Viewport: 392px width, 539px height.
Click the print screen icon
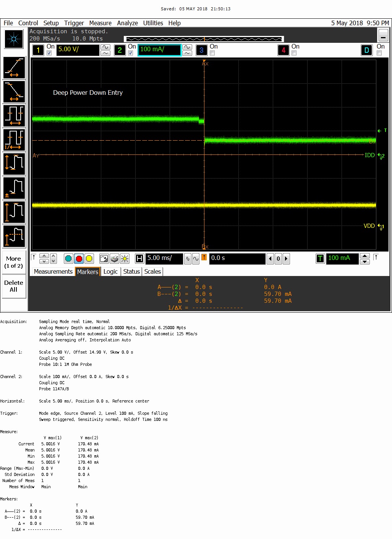[114, 259]
